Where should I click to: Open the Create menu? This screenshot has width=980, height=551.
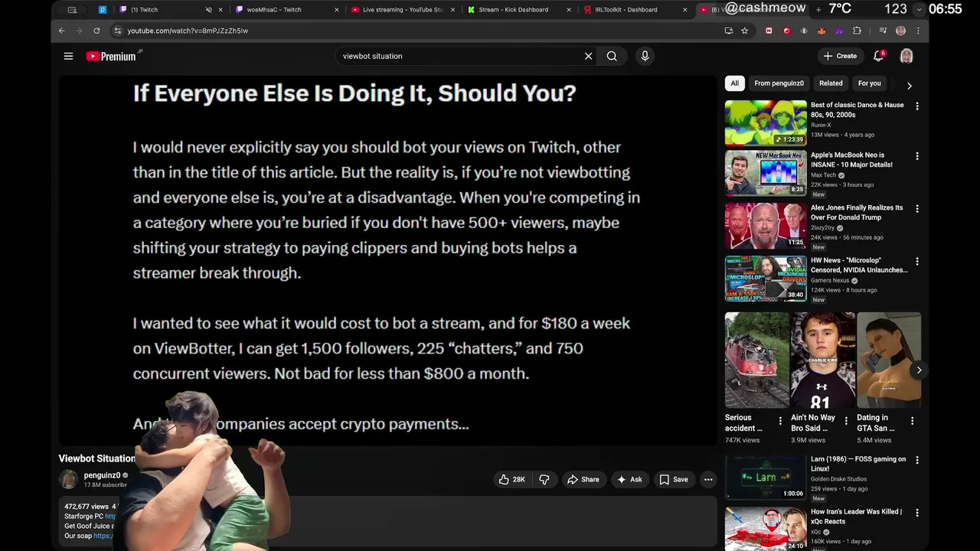pos(840,56)
